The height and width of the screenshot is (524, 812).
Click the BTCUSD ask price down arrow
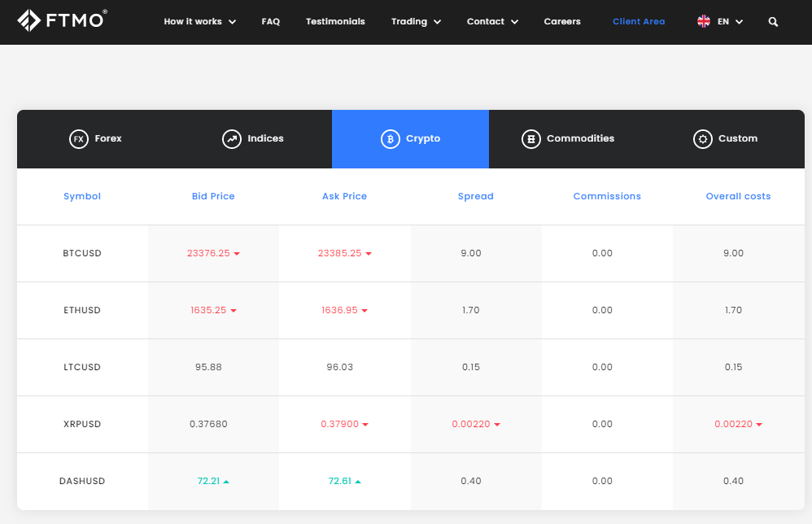[x=369, y=254]
